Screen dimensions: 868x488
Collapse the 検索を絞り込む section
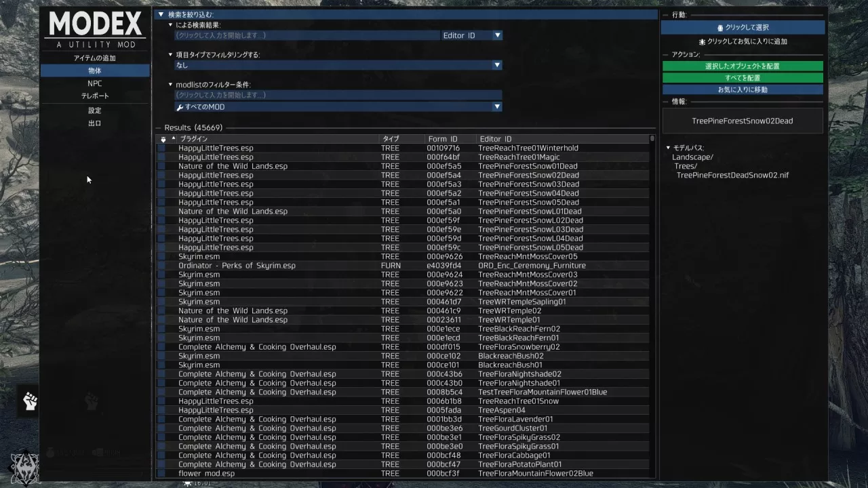tap(161, 14)
